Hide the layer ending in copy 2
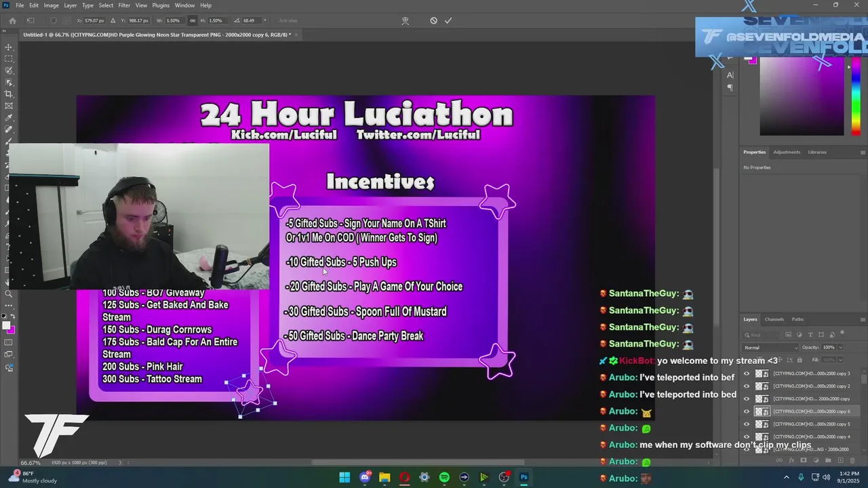Viewport: 868px width, 488px height. (747, 386)
